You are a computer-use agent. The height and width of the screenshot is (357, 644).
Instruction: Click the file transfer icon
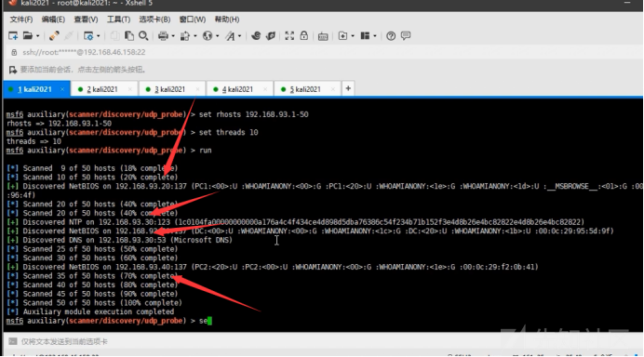[x=185, y=36]
